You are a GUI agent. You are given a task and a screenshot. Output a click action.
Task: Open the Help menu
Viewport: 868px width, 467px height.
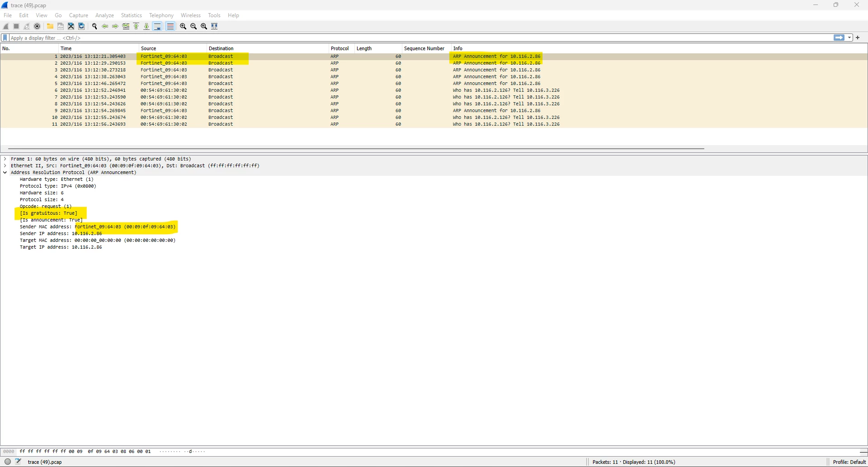pyautogui.click(x=233, y=15)
